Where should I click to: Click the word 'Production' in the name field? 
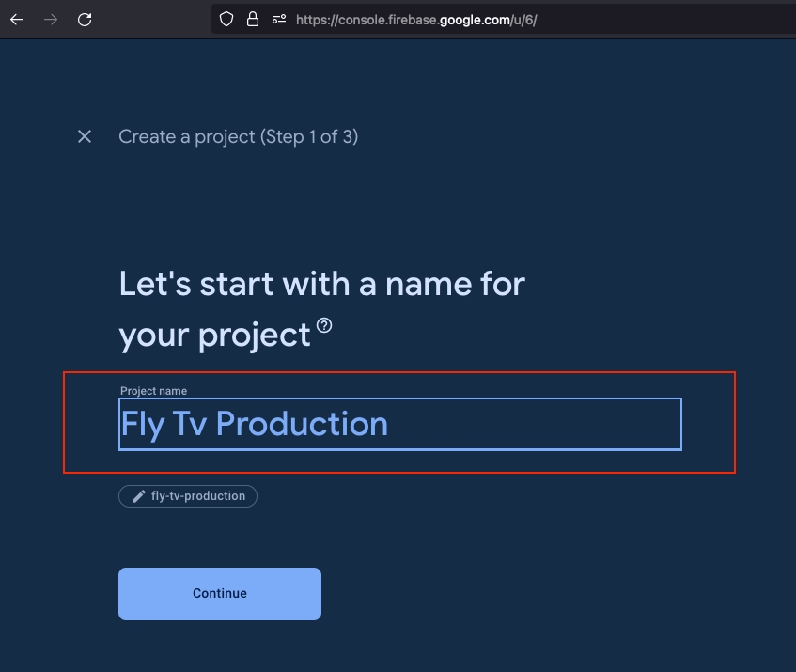(302, 424)
